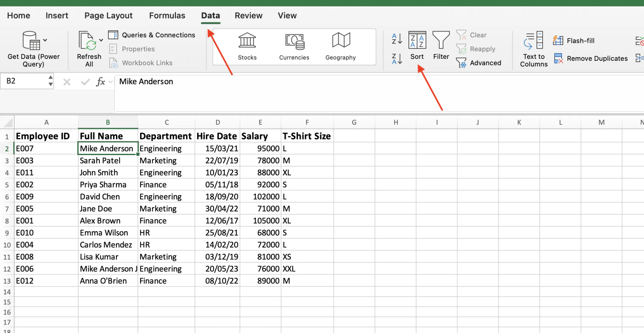Open Queries & Connections
This screenshot has width=644, height=333.
click(152, 35)
